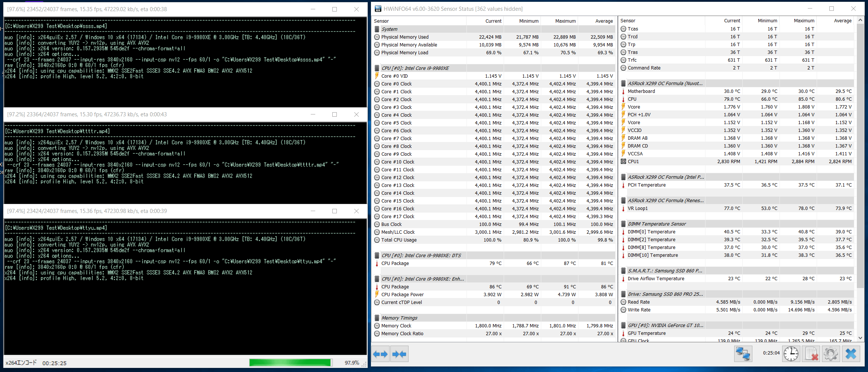868x372 pixels.
Task: Click the fan icon beside CPU1 RPM
Action: point(623,161)
